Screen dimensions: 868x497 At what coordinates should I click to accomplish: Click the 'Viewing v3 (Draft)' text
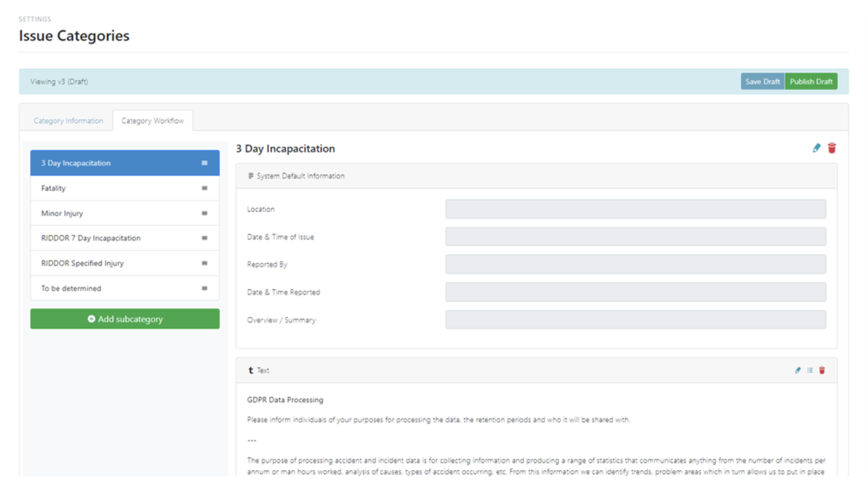click(x=59, y=82)
